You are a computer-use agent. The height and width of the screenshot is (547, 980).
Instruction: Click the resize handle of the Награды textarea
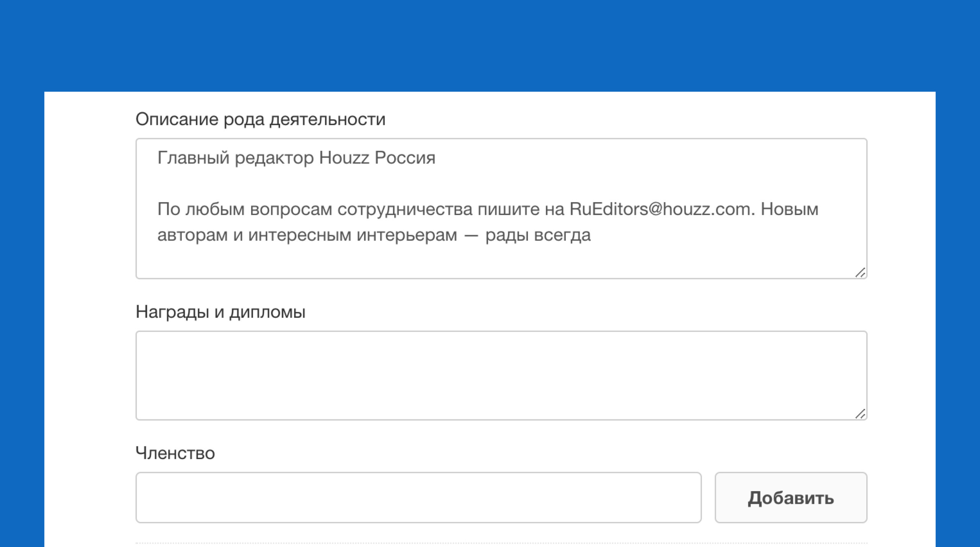(x=860, y=414)
